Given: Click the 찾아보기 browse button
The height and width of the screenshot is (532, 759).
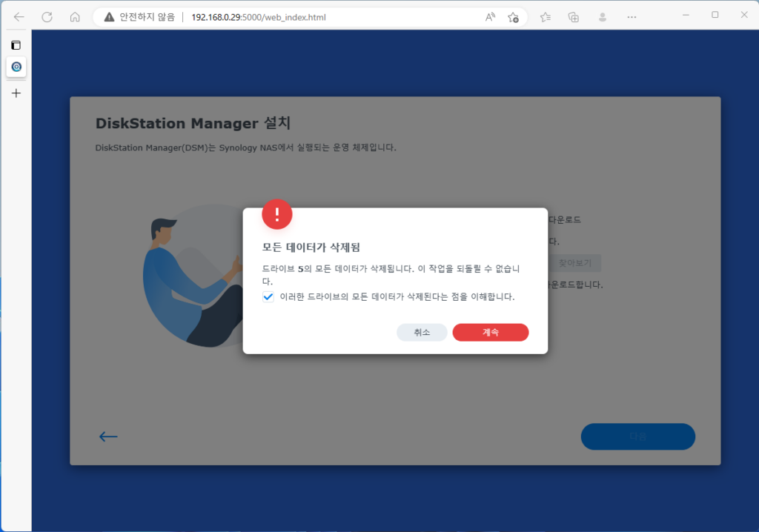Looking at the screenshot, I should point(575,263).
